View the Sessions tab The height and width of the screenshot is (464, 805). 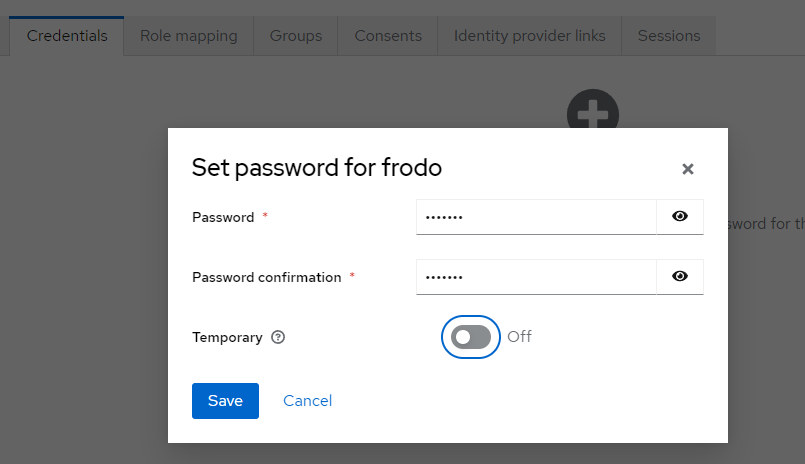669,36
